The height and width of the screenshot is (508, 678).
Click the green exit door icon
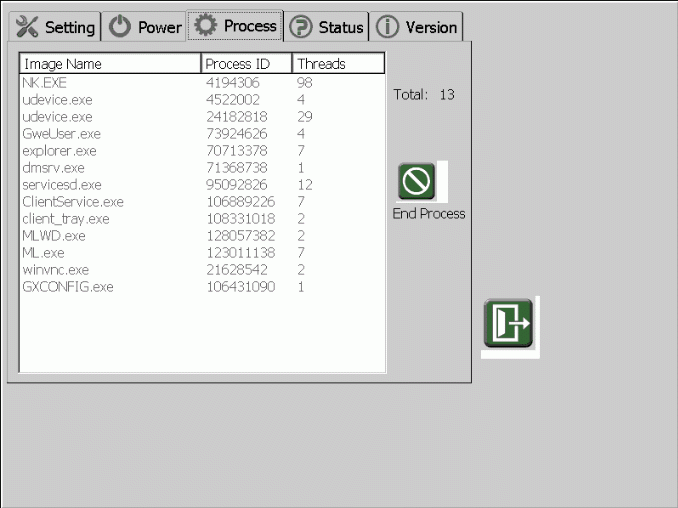[509, 324]
